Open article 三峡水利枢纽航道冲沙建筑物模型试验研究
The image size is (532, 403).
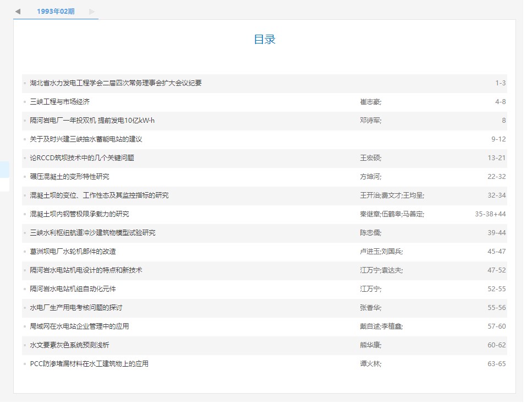pos(92,232)
